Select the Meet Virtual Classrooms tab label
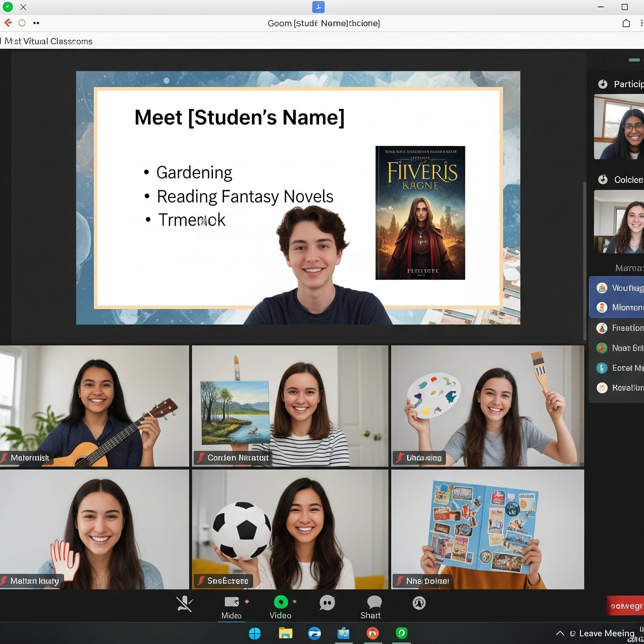The width and height of the screenshot is (644, 644). tap(47, 41)
